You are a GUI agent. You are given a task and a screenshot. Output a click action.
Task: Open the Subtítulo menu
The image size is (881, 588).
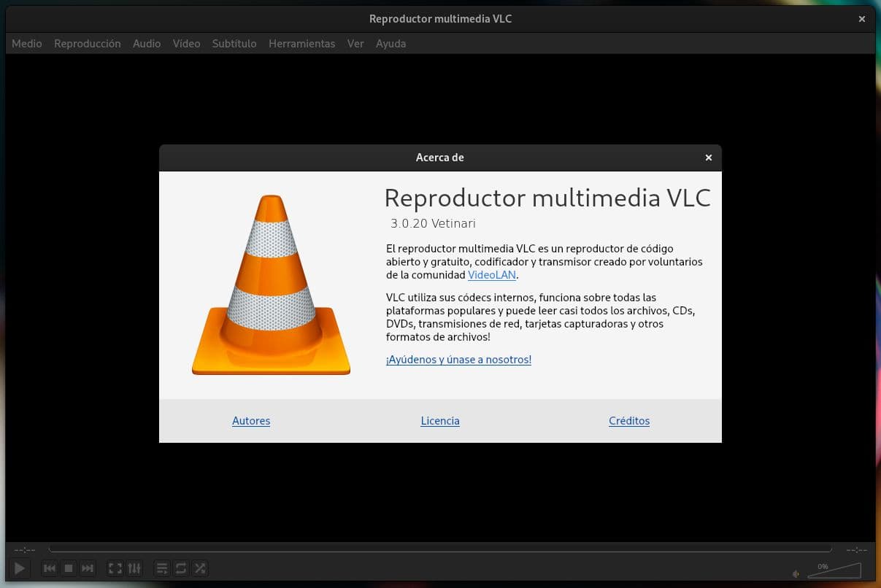click(x=234, y=44)
